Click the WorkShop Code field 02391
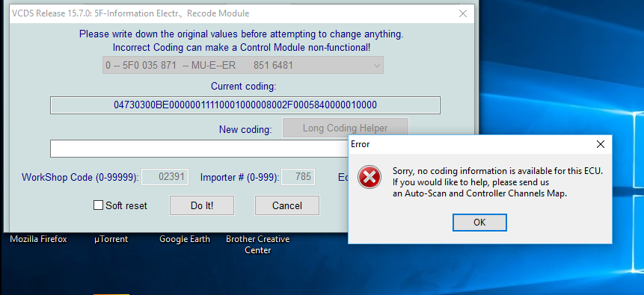 [x=165, y=177]
